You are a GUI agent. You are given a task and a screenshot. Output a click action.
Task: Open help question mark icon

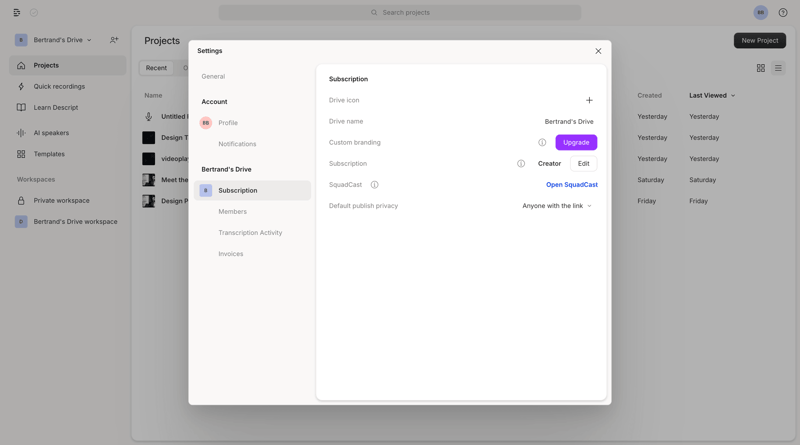point(783,12)
